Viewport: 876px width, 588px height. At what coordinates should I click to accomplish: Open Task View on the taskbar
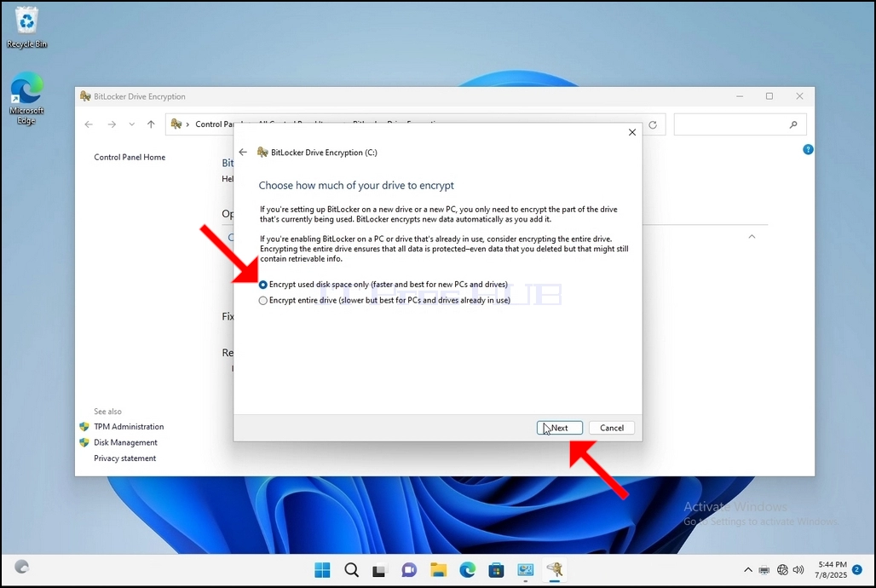pos(380,569)
